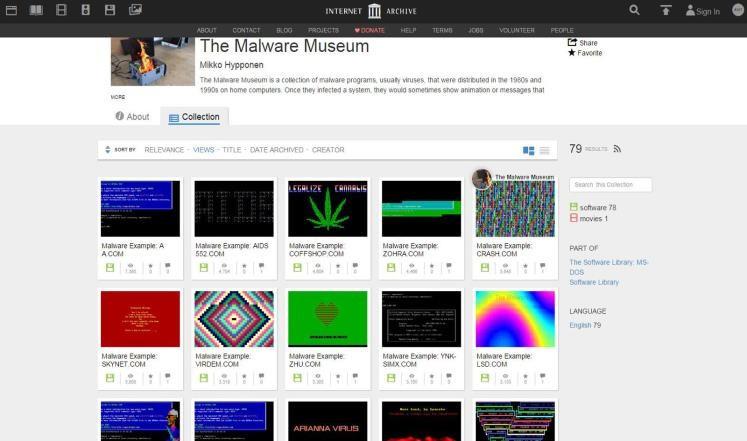Open the web archive icon in top bar

click(12, 11)
